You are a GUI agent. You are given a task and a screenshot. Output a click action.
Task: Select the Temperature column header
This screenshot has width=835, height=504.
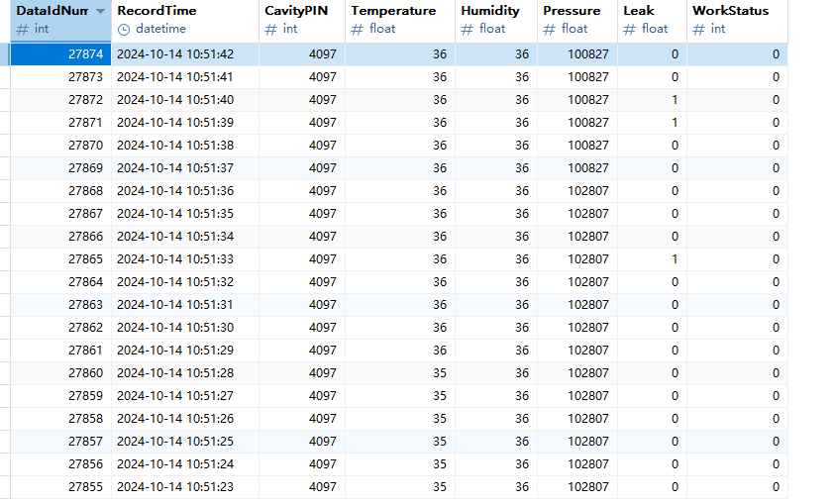click(393, 11)
